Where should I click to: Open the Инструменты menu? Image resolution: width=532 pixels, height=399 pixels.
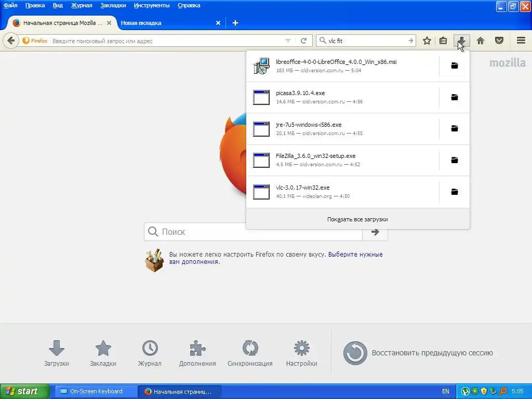[152, 5]
